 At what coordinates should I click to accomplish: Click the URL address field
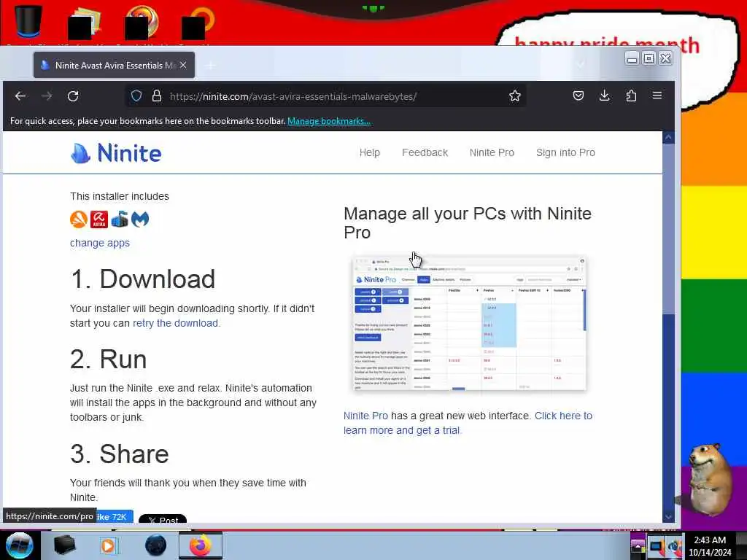pos(324,96)
